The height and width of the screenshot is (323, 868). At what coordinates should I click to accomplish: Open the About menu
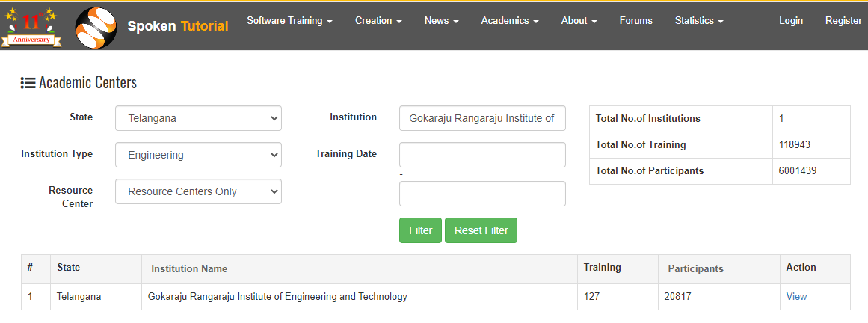click(579, 20)
